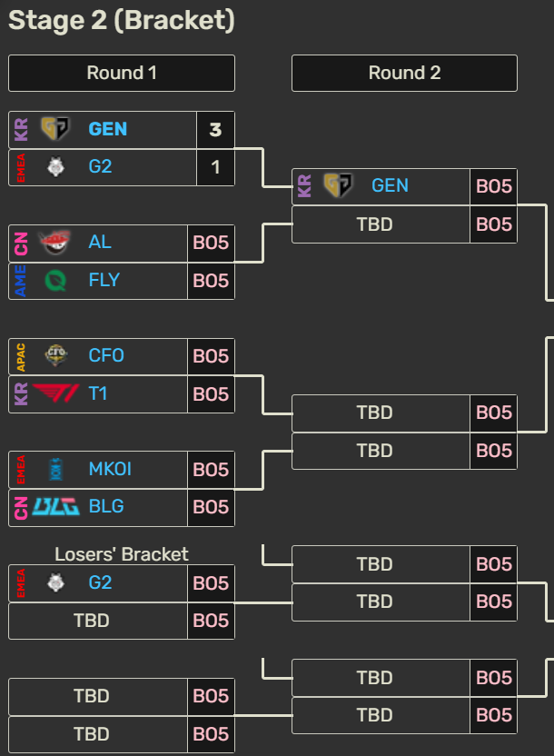Click the BLG logo

tap(56, 507)
